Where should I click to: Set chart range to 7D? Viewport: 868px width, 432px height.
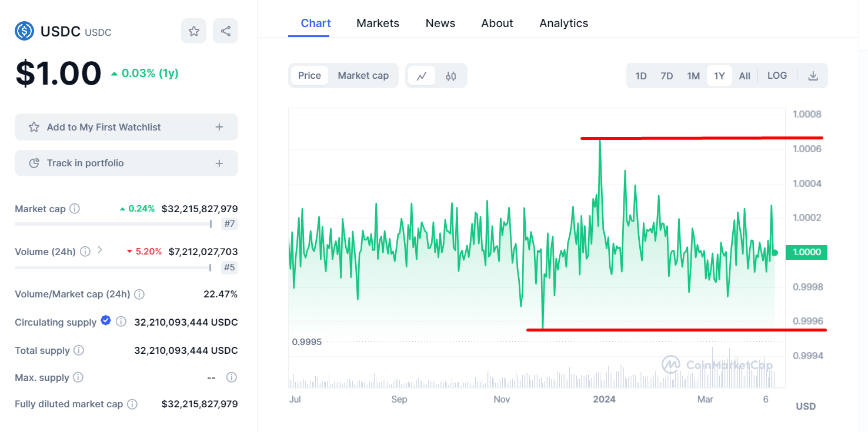click(x=667, y=76)
